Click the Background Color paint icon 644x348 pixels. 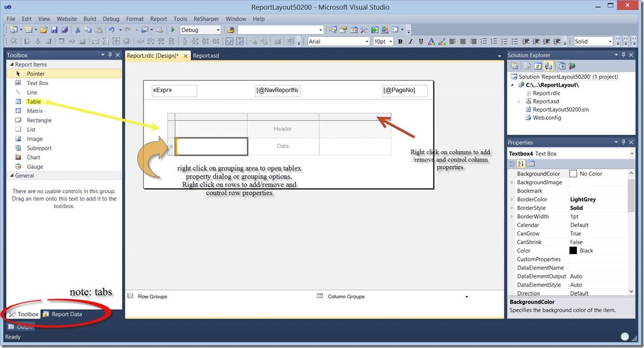(442, 41)
